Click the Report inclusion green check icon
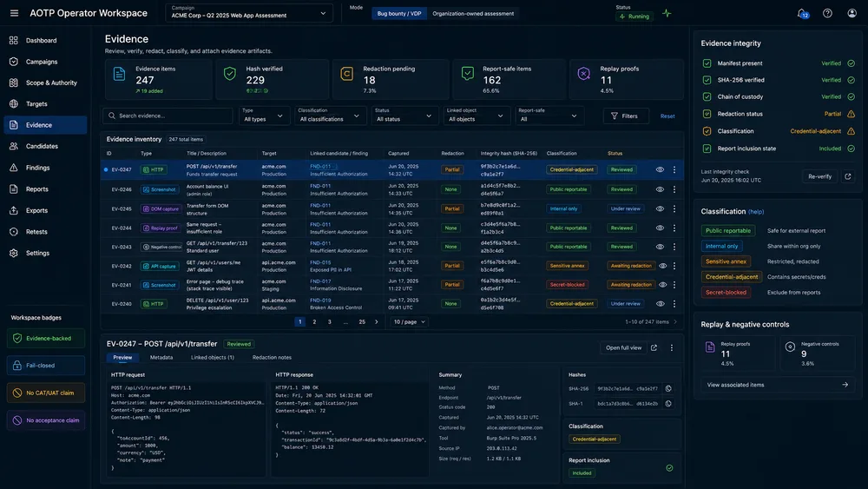This screenshot has height=489, width=868. (669, 468)
